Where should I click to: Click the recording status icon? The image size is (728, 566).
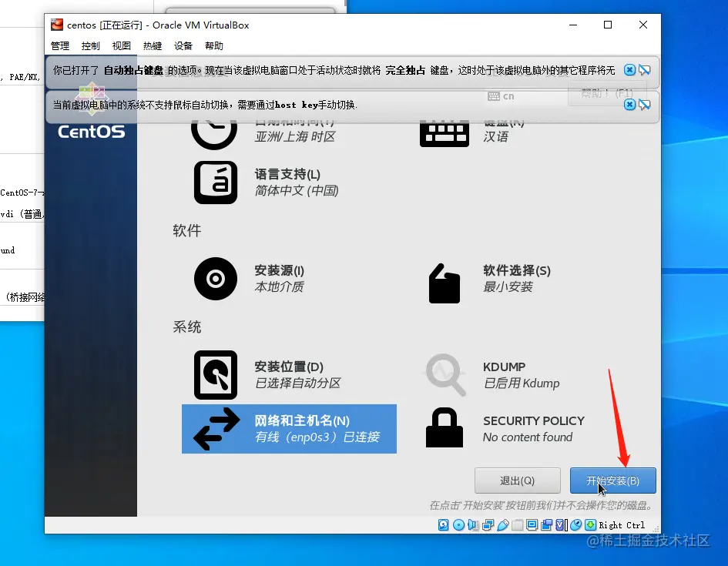(547, 525)
